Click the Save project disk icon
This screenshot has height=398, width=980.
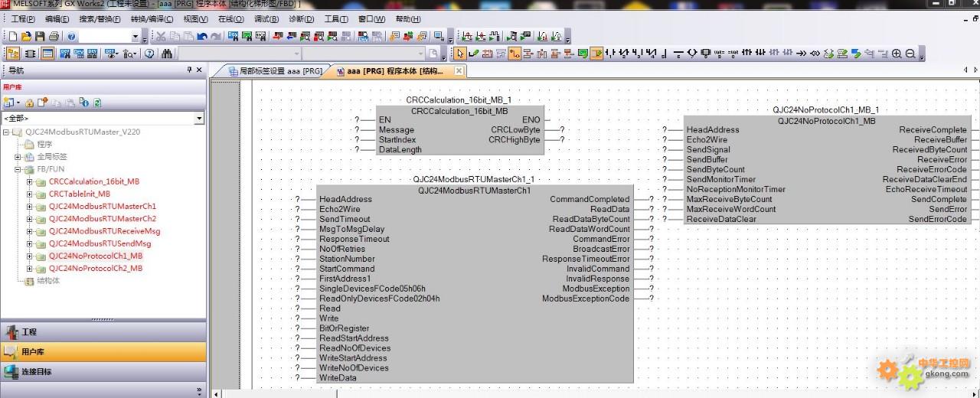(x=40, y=36)
